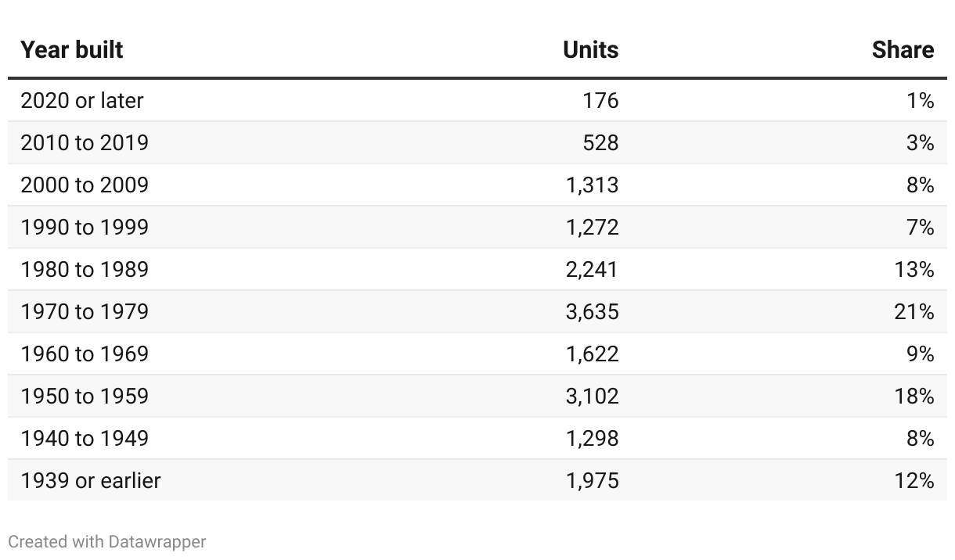The height and width of the screenshot is (560, 955).
Task: Select the 2,241 units value
Action: point(592,270)
